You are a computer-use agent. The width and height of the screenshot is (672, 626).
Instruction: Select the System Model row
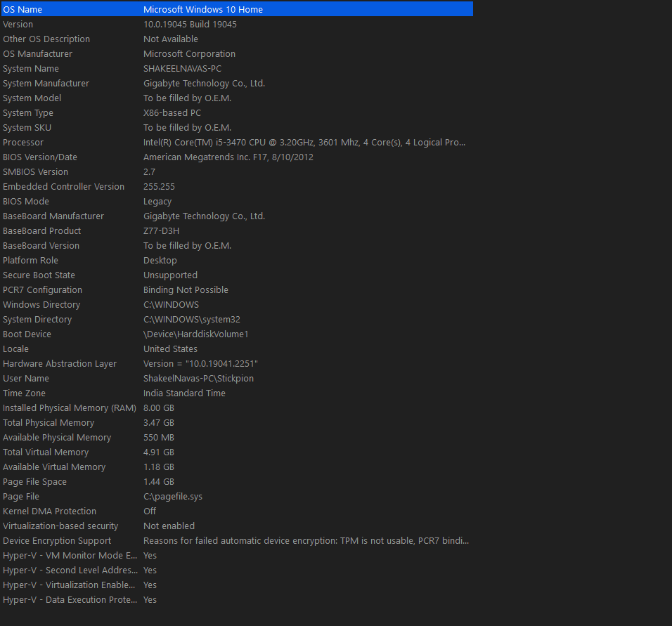237,98
